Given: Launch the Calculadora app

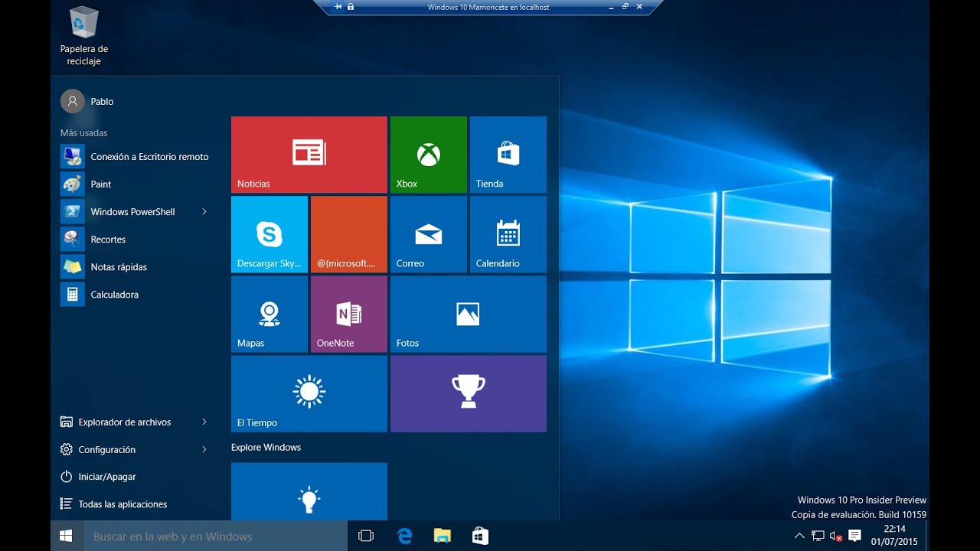Looking at the screenshot, I should [x=135, y=295].
